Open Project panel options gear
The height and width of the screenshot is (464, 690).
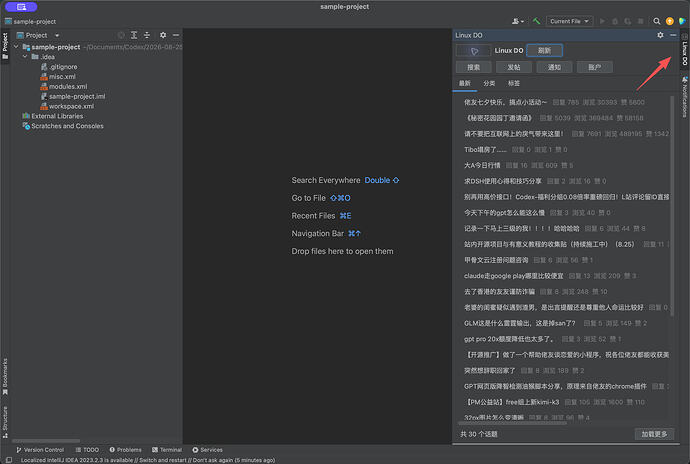tap(163, 35)
